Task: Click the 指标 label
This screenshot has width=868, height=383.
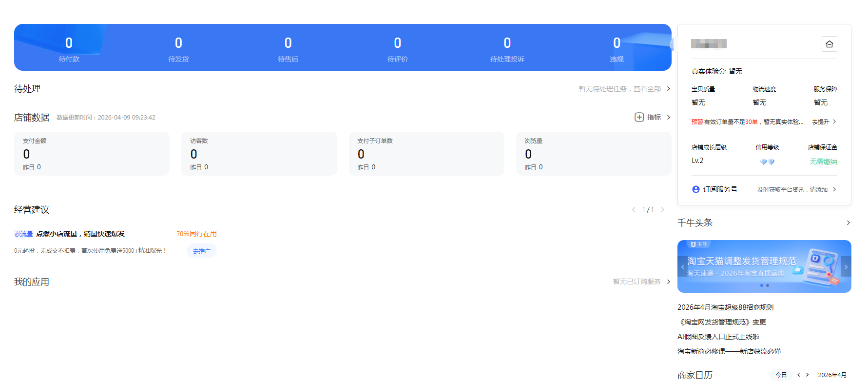Action: tap(654, 117)
